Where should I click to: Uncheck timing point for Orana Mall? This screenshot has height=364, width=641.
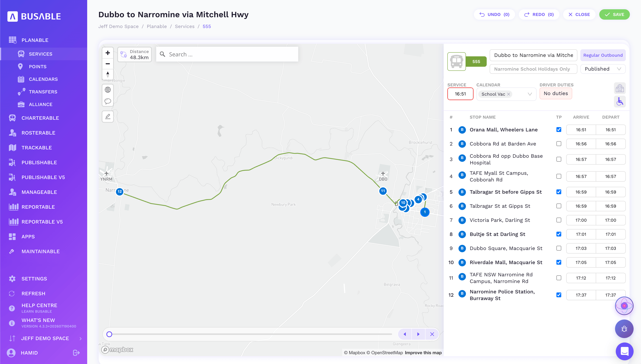pyautogui.click(x=559, y=130)
